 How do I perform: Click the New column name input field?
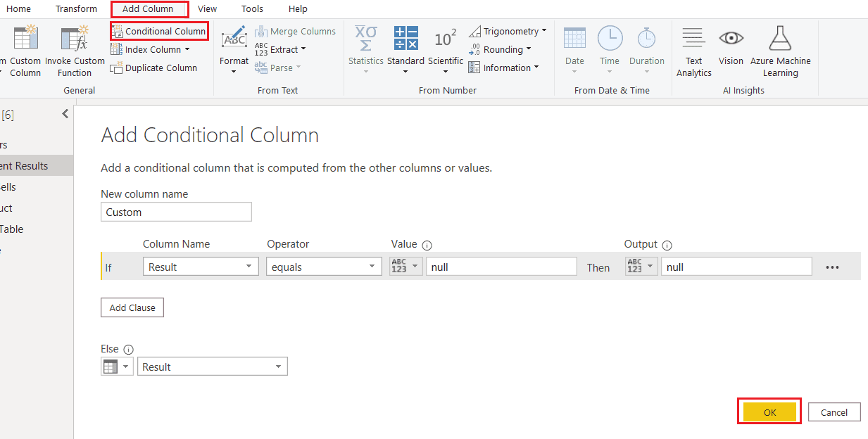pyautogui.click(x=176, y=211)
